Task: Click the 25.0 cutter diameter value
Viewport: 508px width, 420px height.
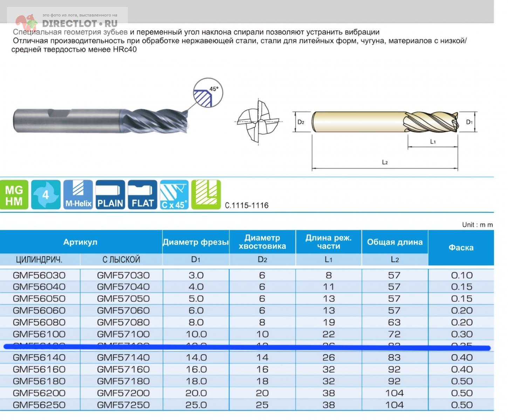Action: point(196,405)
